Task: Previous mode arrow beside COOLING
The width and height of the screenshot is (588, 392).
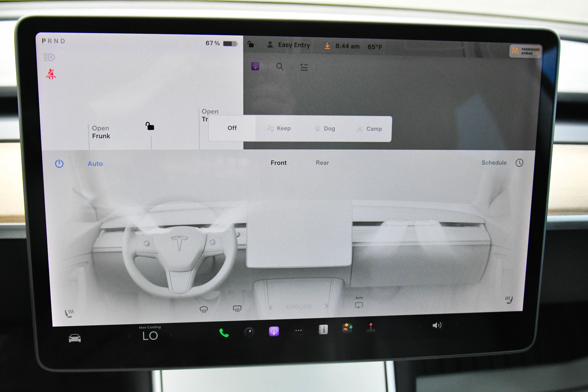Action: (x=271, y=307)
